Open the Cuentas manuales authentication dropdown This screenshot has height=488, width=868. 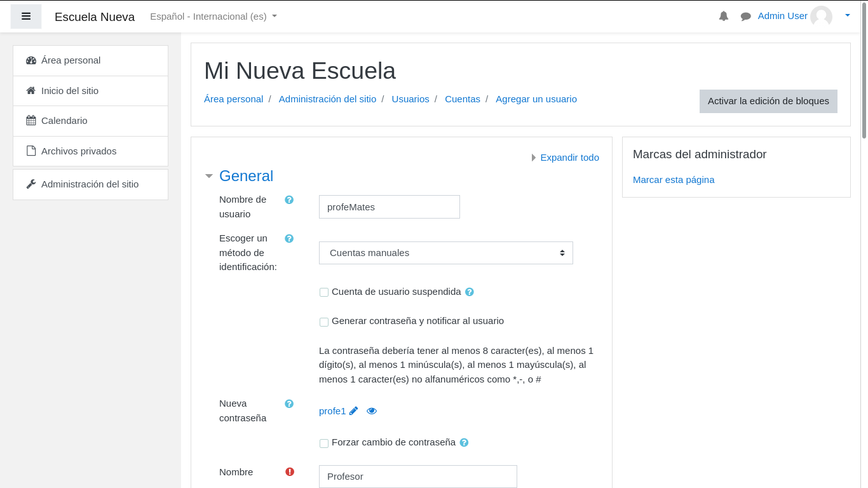[446, 253]
